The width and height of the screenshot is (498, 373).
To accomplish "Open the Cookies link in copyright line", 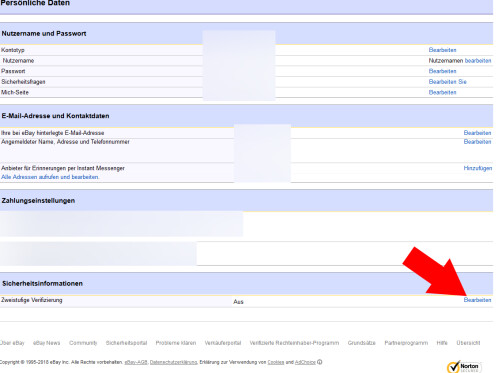I will pyautogui.click(x=276, y=362).
